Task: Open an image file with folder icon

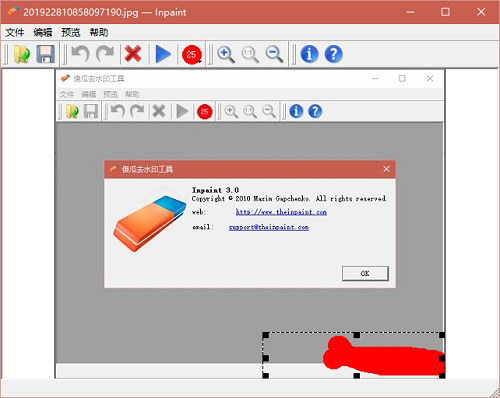Action: (x=22, y=54)
